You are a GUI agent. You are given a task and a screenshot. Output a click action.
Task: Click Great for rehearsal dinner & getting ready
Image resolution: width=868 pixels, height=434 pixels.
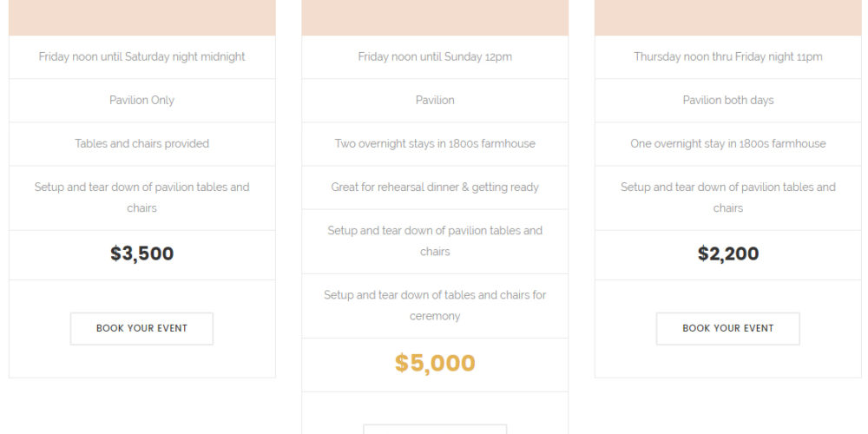[435, 187]
